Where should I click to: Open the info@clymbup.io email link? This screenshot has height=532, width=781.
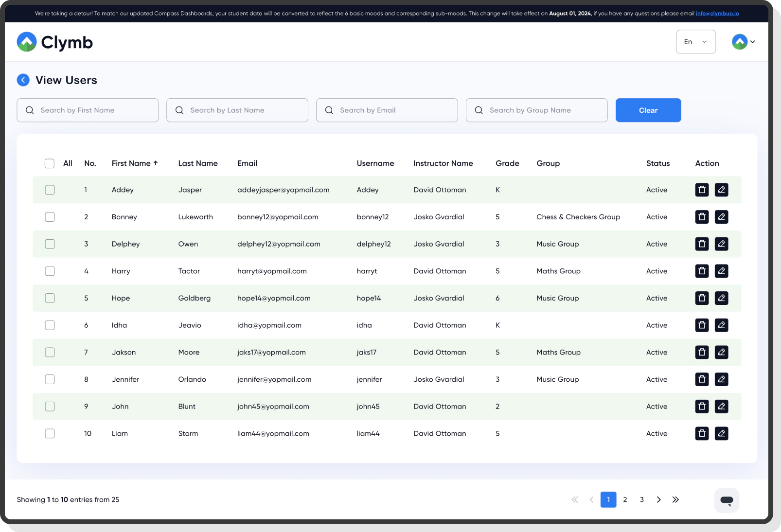(x=717, y=14)
